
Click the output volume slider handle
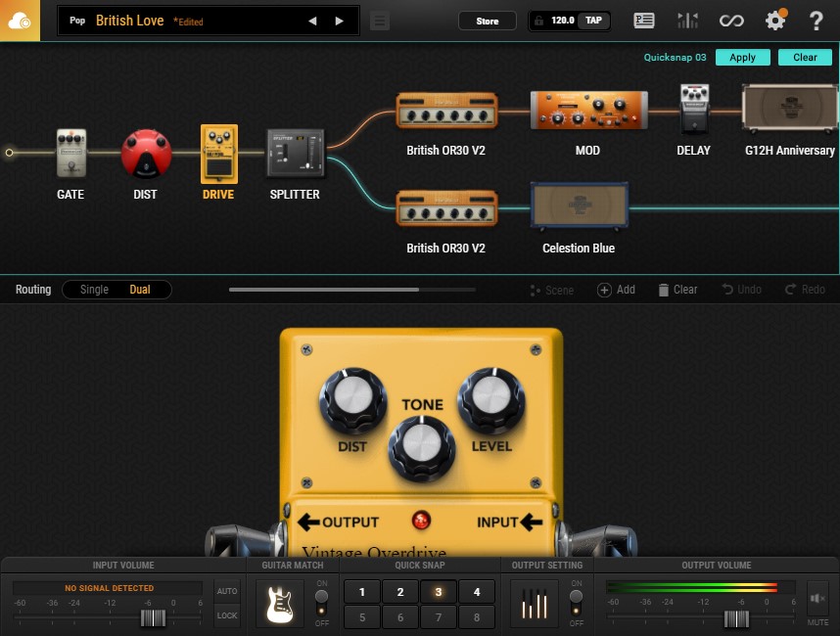pyautogui.click(x=736, y=618)
